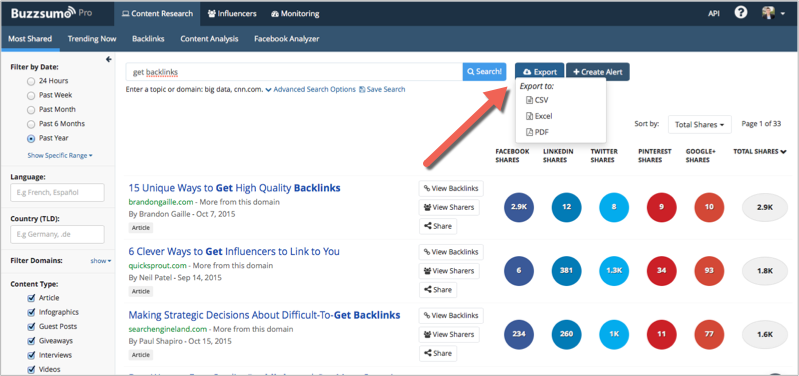Expand Filter Domains with the show link
The image size is (799, 376).
[x=101, y=261]
